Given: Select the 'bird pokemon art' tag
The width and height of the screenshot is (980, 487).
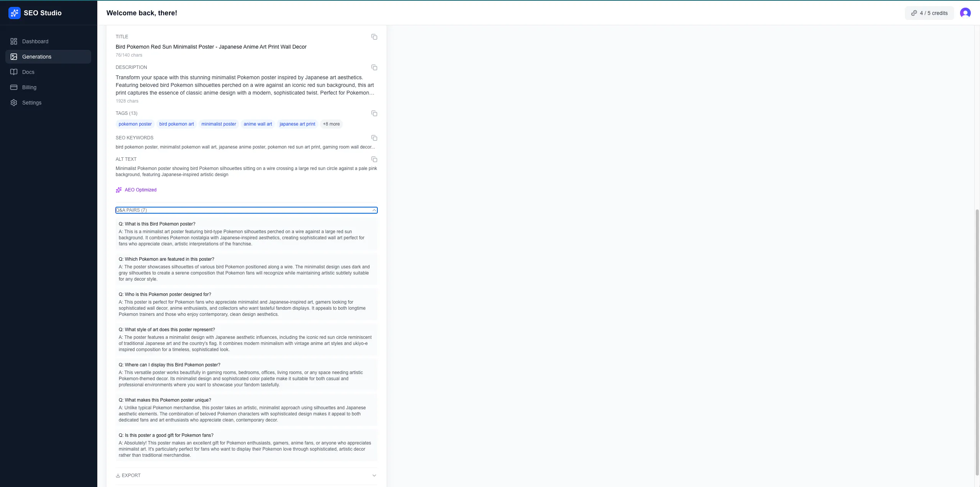Looking at the screenshot, I should click(x=177, y=124).
